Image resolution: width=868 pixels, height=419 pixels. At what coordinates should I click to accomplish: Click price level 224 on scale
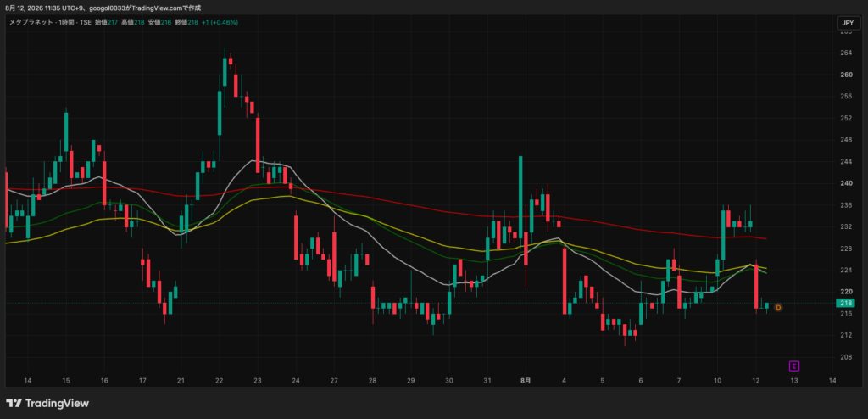(x=846, y=270)
